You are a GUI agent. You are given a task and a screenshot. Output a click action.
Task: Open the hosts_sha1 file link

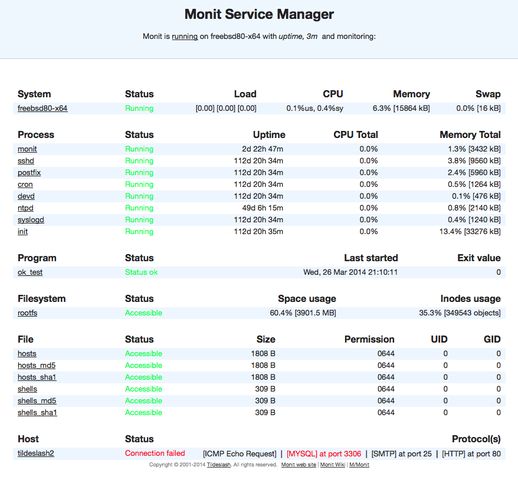point(37,377)
